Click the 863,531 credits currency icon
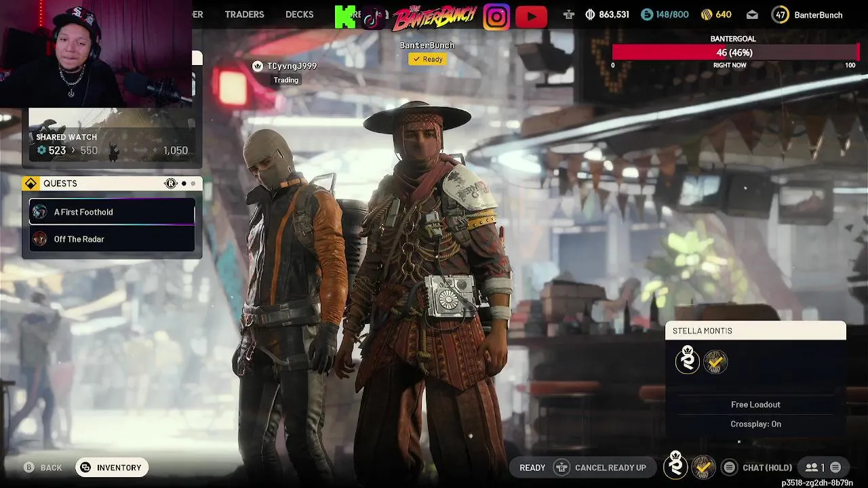Image resolution: width=868 pixels, height=488 pixels. [590, 15]
